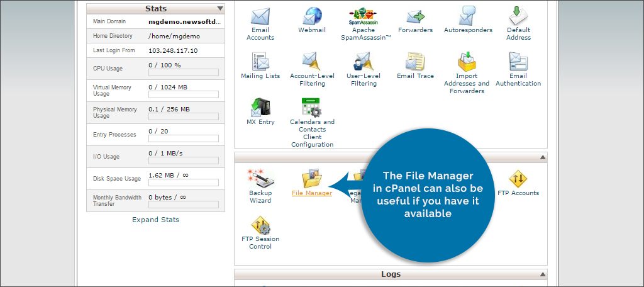Image resolution: width=644 pixels, height=287 pixels.
Task: Click the Entry Processes usage bar
Action: pyautogui.click(x=184, y=138)
